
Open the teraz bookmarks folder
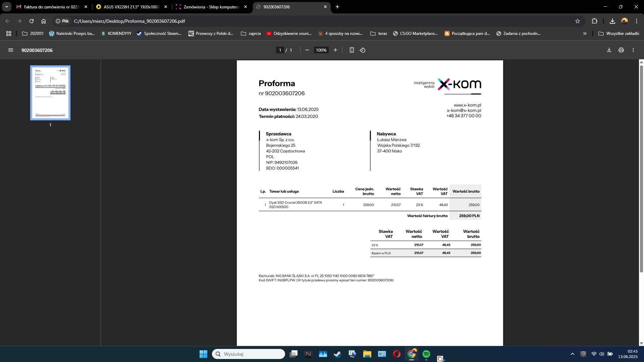(379, 34)
